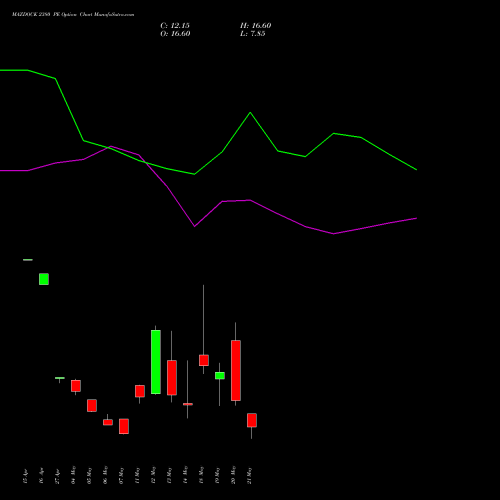Click the 18 May date label

tap(201, 475)
